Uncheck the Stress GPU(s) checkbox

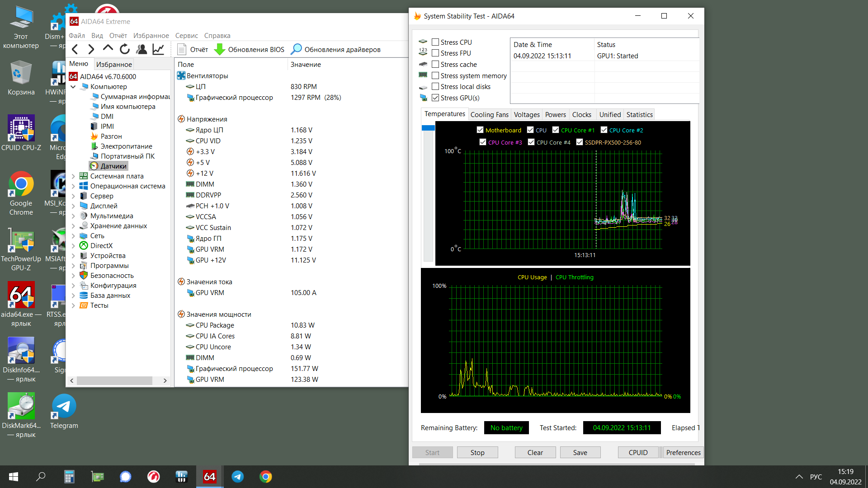tap(435, 98)
